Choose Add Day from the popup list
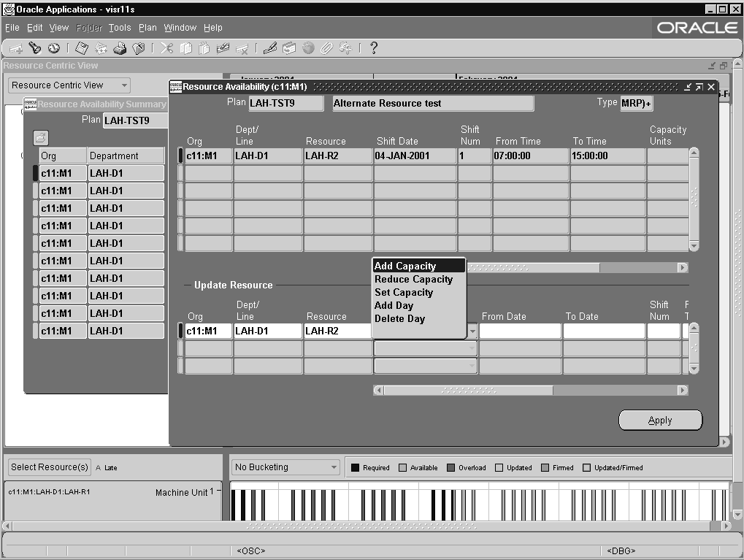This screenshot has width=744, height=560. pos(418,306)
